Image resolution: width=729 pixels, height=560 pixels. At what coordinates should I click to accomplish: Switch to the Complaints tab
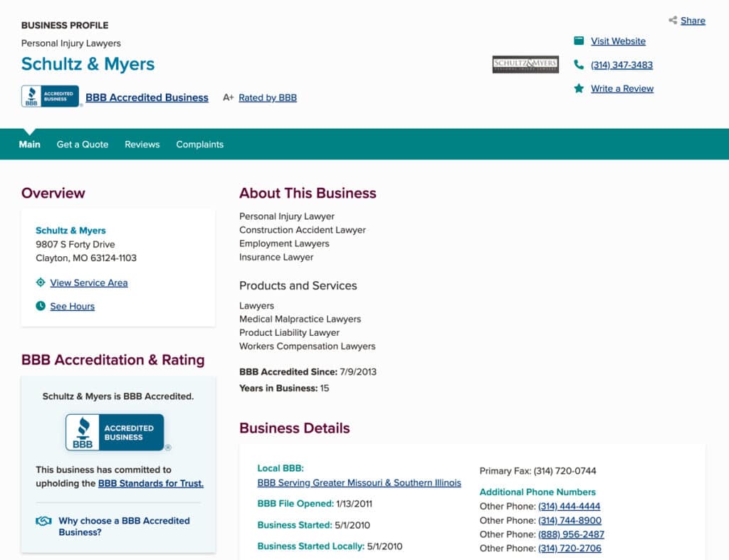pyautogui.click(x=199, y=144)
